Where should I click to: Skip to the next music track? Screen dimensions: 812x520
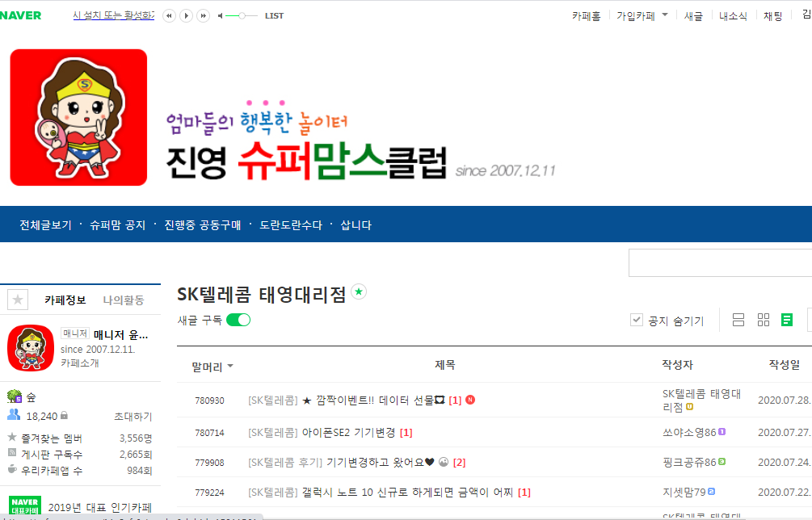204,15
